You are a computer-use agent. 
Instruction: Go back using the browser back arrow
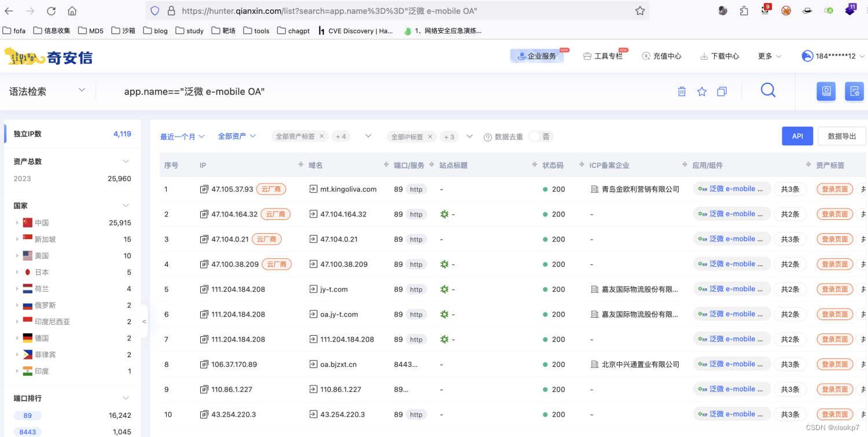pyautogui.click(x=10, y=11)
